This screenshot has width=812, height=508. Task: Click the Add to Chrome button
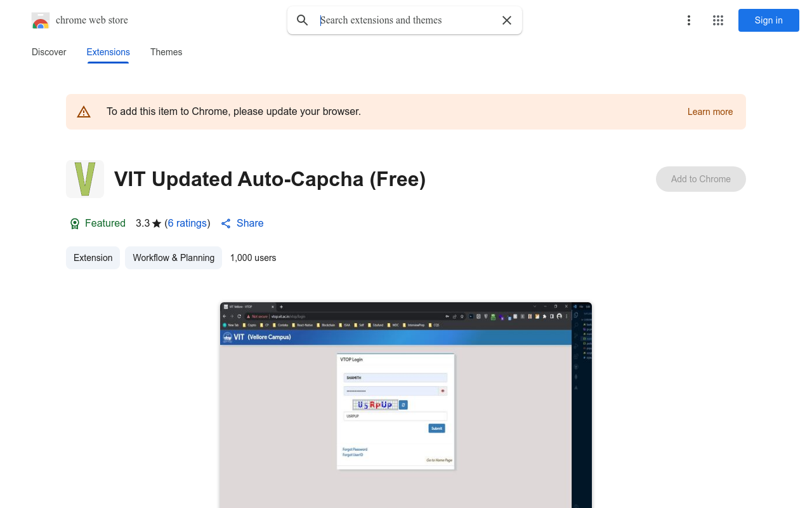701,179
